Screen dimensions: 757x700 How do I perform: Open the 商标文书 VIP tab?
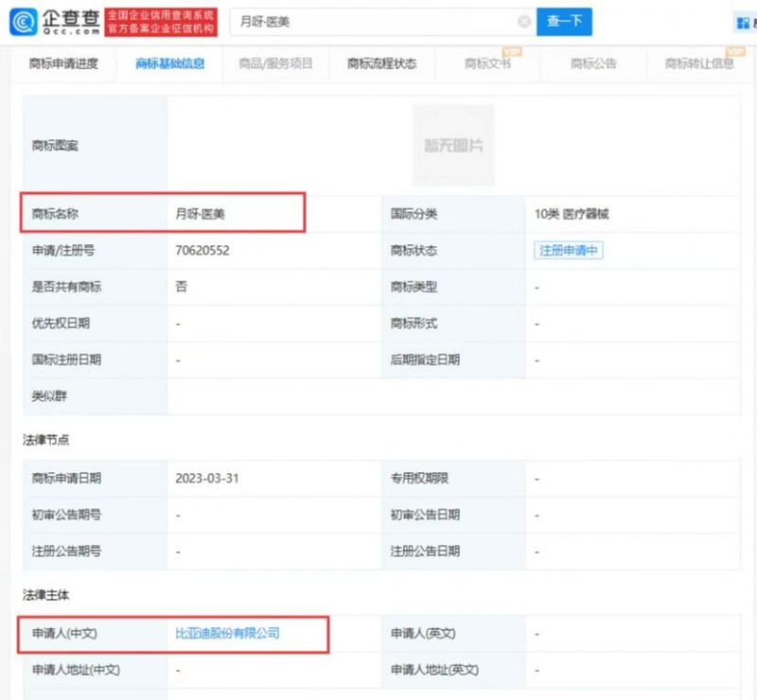click(x=487, y=63)
